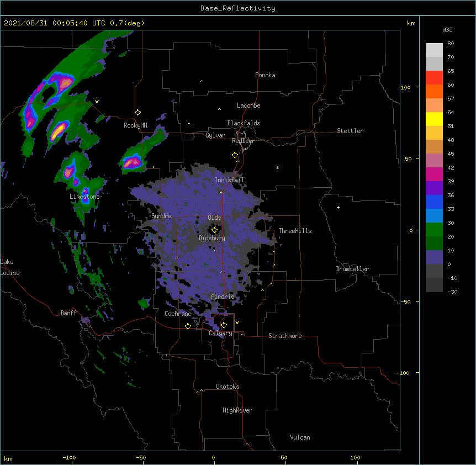The height and width of the screenshot is (465, 476).
Task: Pick the green 20-30 dBZ legend color
Action: (x=434, y=230)
